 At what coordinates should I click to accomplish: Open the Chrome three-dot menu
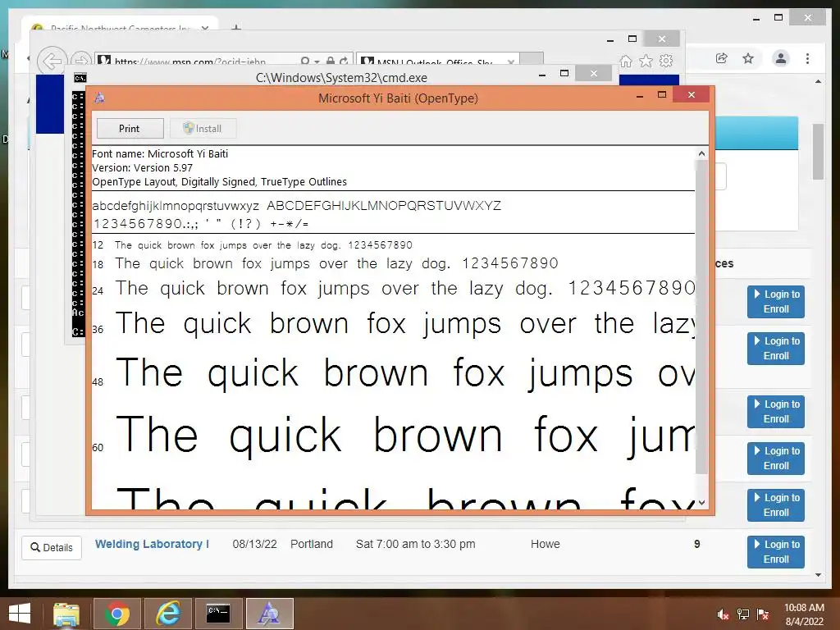coord(807,58)
